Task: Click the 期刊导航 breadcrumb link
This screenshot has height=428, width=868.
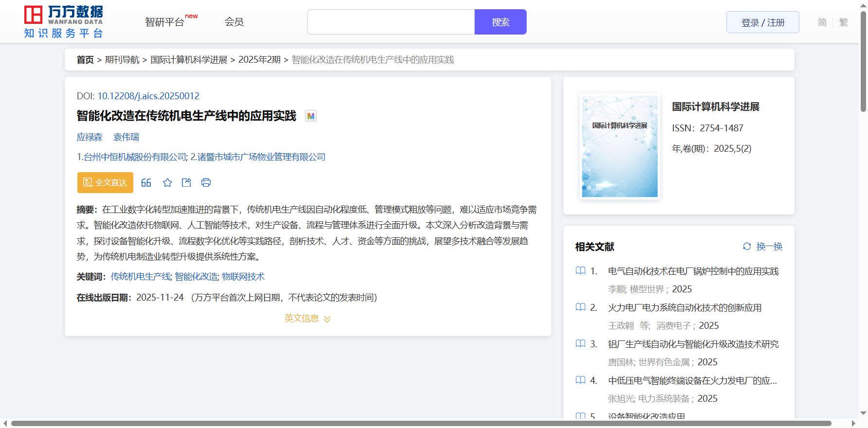Action: point(122,60)
